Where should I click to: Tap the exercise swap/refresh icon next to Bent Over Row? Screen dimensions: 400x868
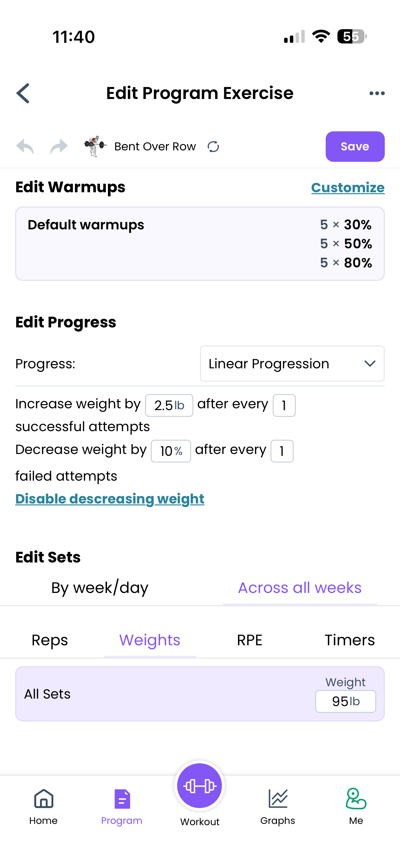pos(213,147)
